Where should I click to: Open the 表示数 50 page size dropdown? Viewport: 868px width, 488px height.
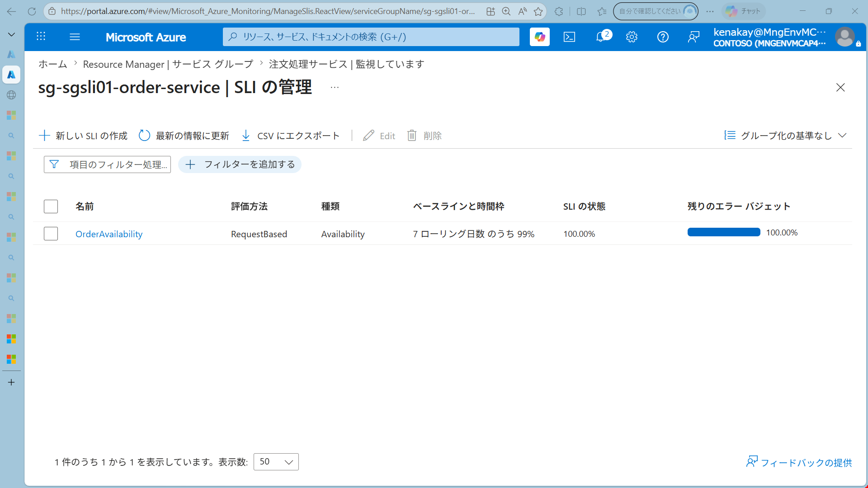(276, 462)
